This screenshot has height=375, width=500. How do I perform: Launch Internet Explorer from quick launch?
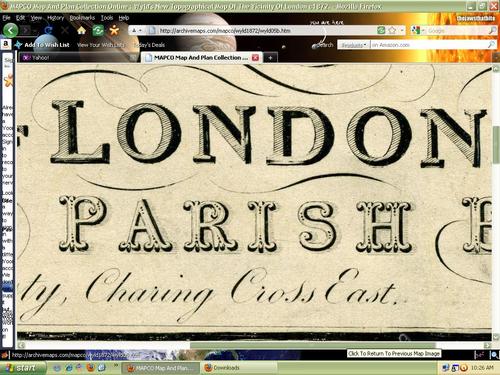pyautogui.click(x=69, y=368)
